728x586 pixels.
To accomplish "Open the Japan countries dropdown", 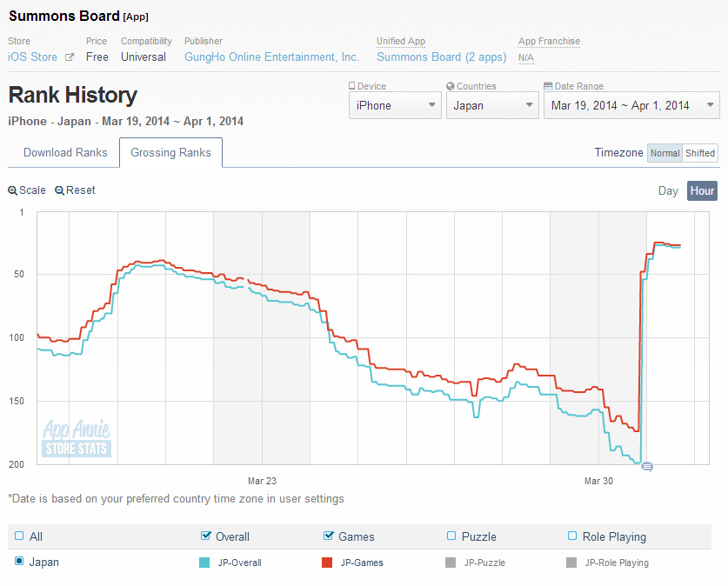I will point(492,106).
